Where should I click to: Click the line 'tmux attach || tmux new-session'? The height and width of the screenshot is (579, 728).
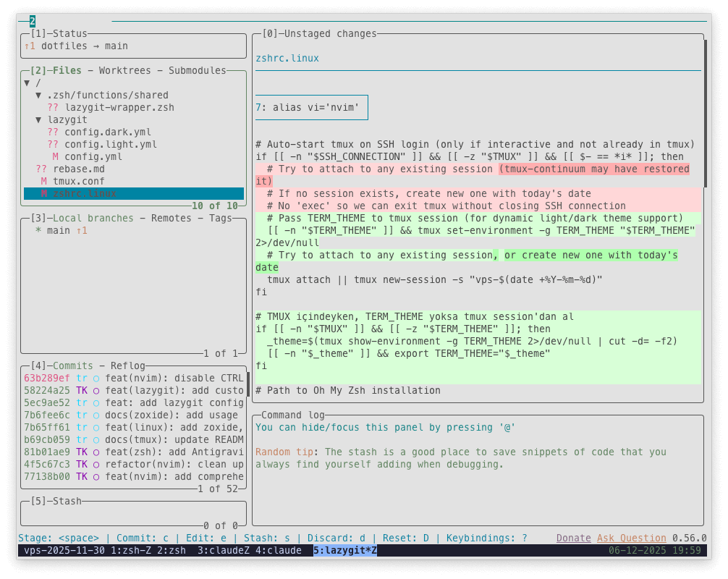tap(435, 280)
